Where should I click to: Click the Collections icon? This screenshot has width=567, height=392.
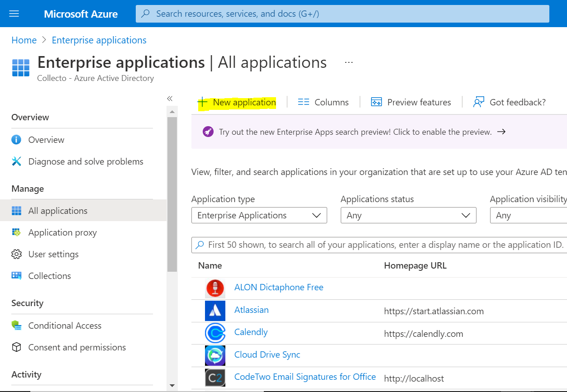point(16,276)
